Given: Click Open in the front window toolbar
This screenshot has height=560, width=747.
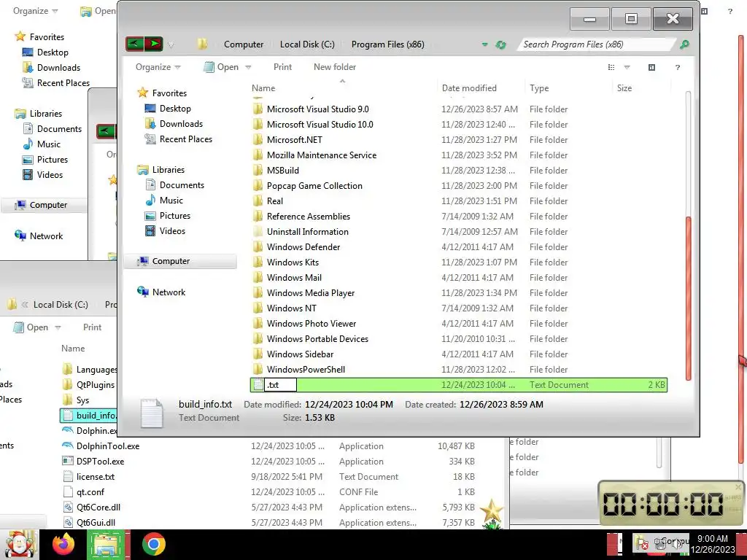Looking at the screenshot, I should click(222, 67).
